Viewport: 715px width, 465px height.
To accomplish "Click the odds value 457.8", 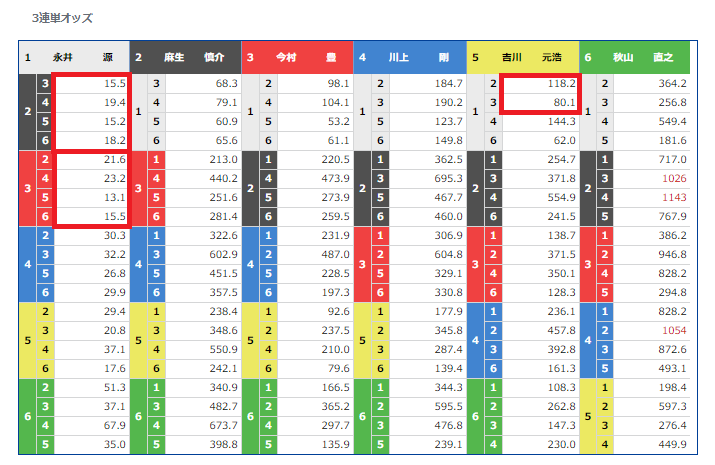I will coord(561,331).
